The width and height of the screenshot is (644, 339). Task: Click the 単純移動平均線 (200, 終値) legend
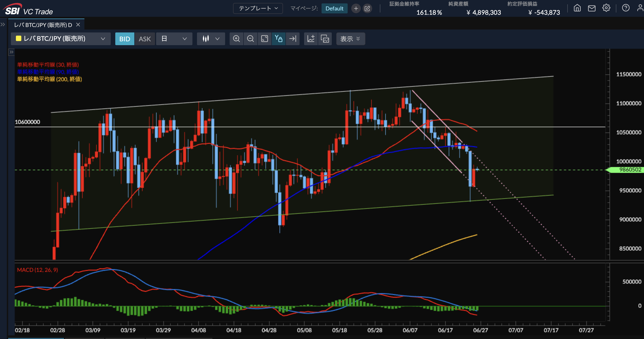(49, 79)
